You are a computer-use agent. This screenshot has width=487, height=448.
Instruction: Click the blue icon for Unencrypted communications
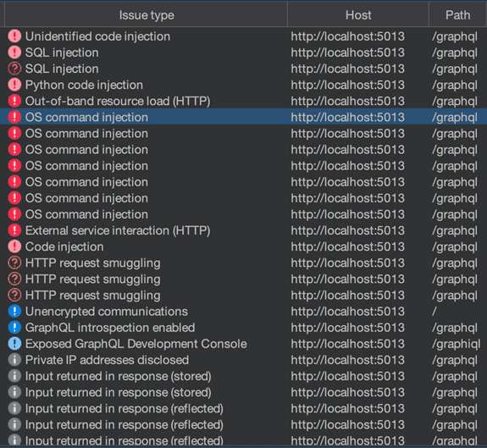tap(14, 311)
